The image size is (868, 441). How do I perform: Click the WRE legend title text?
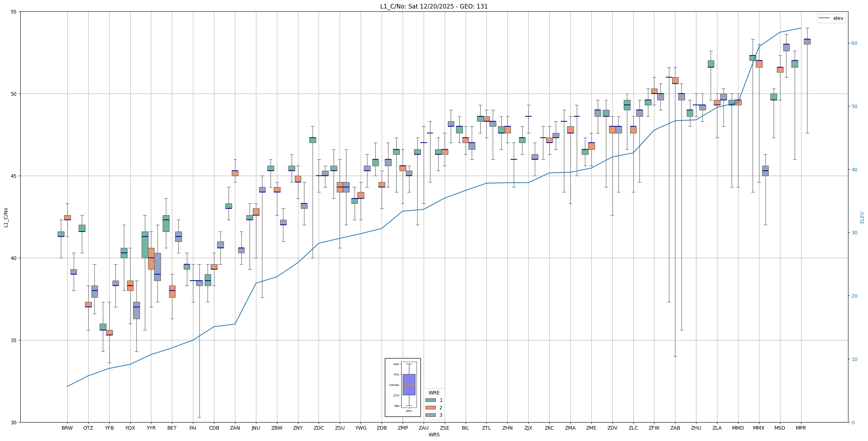click(434, 393)
